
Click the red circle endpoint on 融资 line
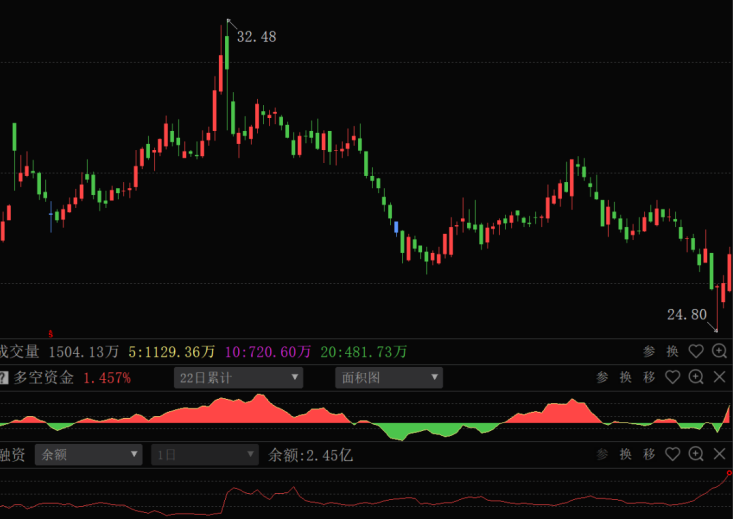[x=729, y=473]
